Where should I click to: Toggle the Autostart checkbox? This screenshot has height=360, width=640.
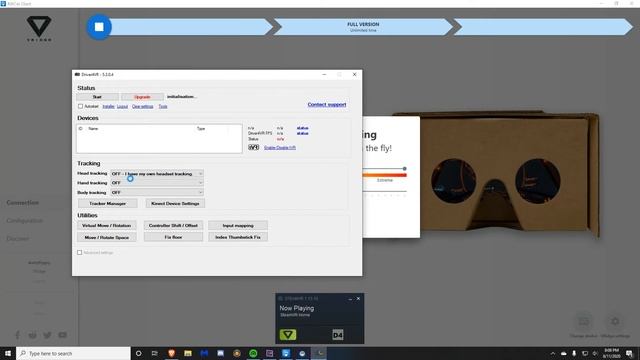(x=80, y=106)
